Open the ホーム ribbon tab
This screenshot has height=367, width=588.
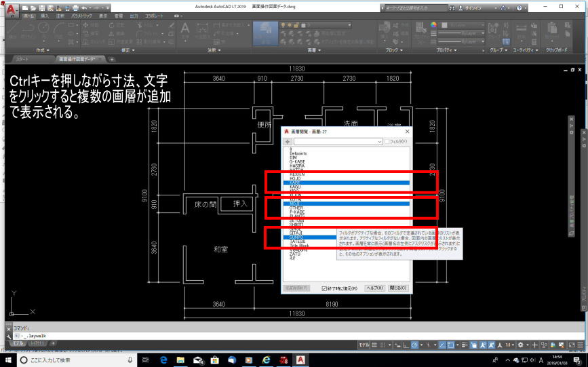click(x=29, y=16)
